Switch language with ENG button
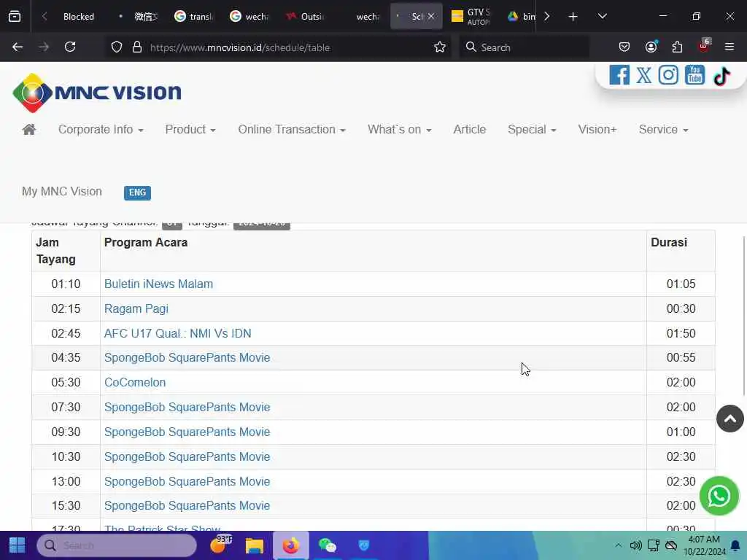This screenshot has width=747, height=560. pos(137,192)
